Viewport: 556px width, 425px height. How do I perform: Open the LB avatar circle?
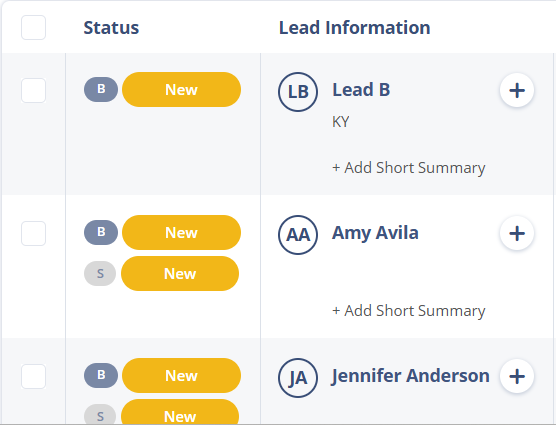[x=298, y=92]
